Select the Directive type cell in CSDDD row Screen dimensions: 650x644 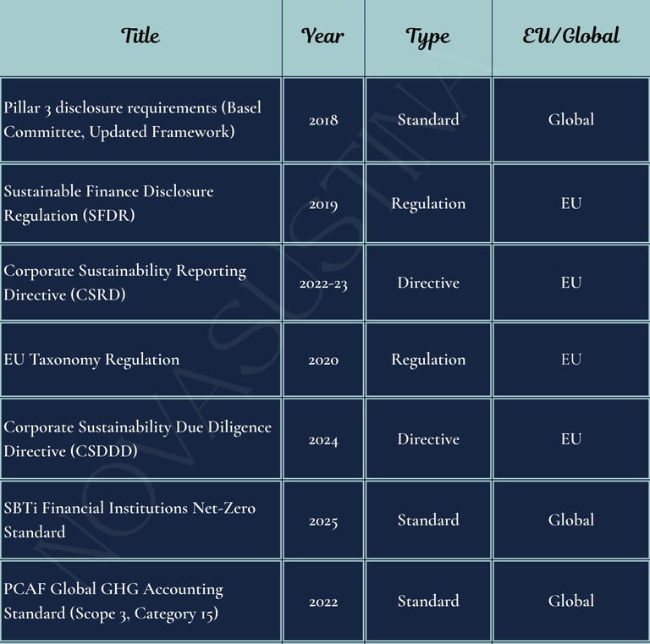pos(428,439)
